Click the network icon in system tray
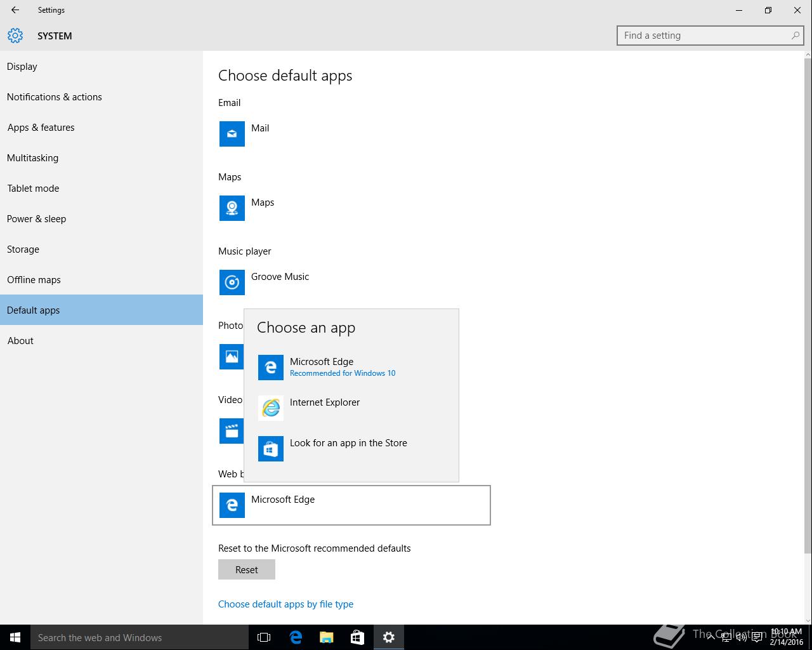This screenshot has height=650, width=812. coord(726,637)
